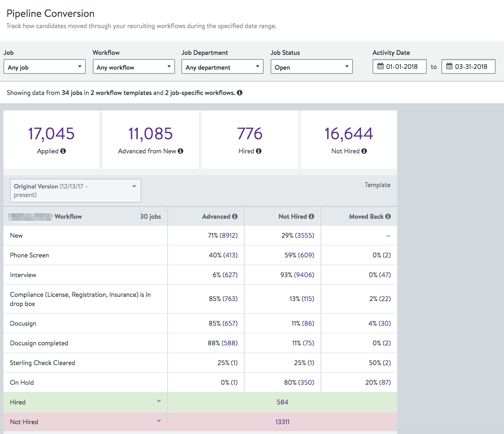Open the 657 advanced count for Docusign
Image resolution: width=504 pixels, height=434 pixels.
click(x=230, y=323)
